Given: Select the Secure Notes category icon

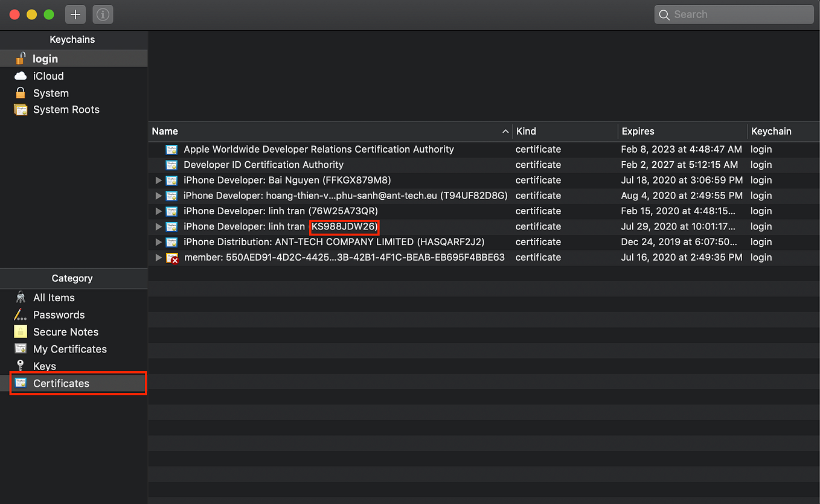Looking at the screenshot, I should [21, 331].
